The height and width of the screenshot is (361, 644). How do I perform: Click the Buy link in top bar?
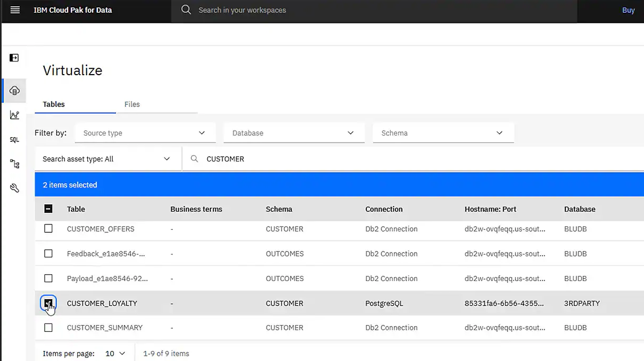pyautogui.click(x=628, y=10)
